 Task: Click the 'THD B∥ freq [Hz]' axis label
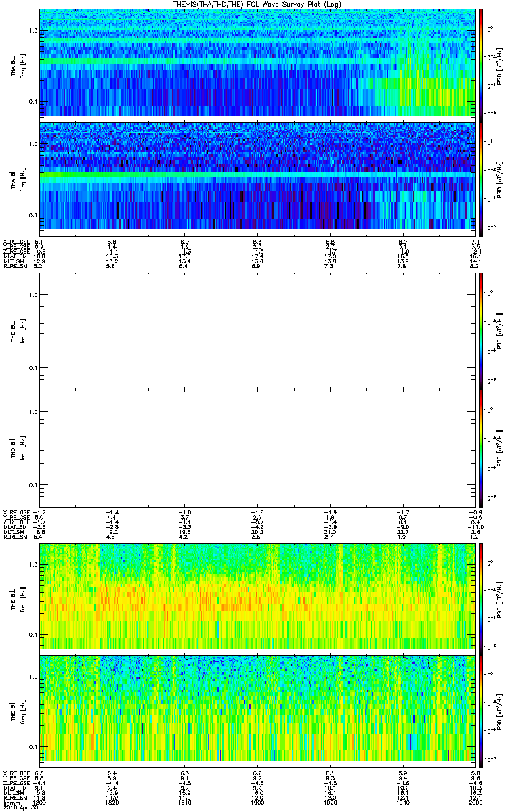(17, 448)
